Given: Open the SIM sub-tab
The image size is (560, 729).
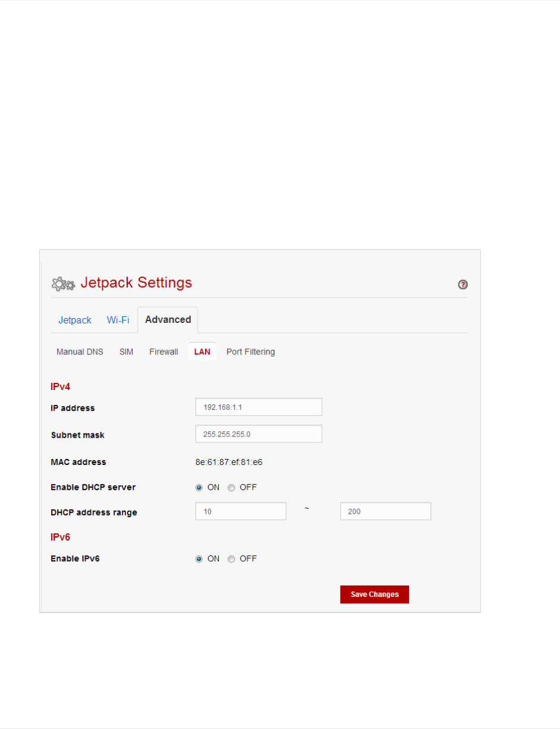Looking at the screenshot, I should pyautogui.click(x=126, y=352).
